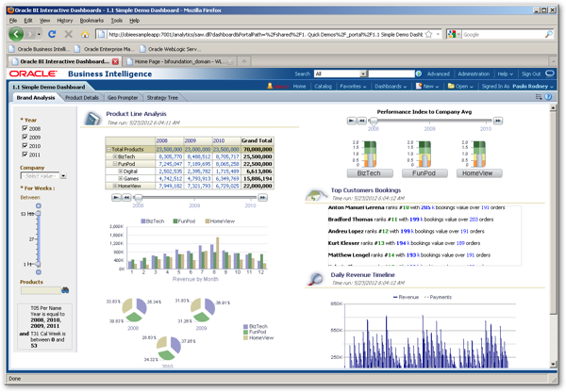
Task: Bookmark this page with the star icon
Action: click(428, 34)
